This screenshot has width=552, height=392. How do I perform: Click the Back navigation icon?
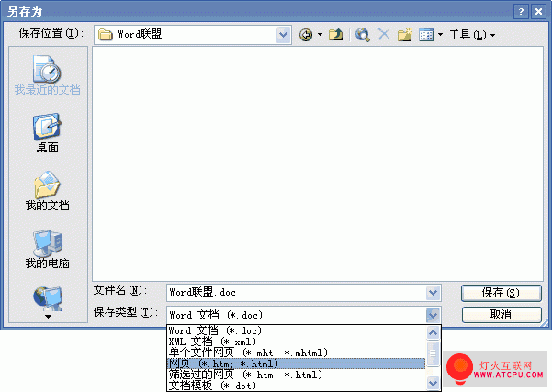coord(306,35)
